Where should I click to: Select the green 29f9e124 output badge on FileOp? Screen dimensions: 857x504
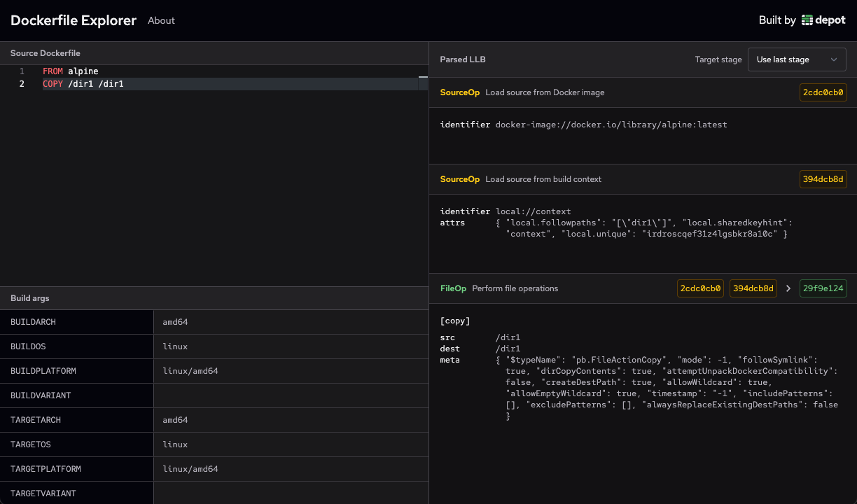[x=823, y=288]
